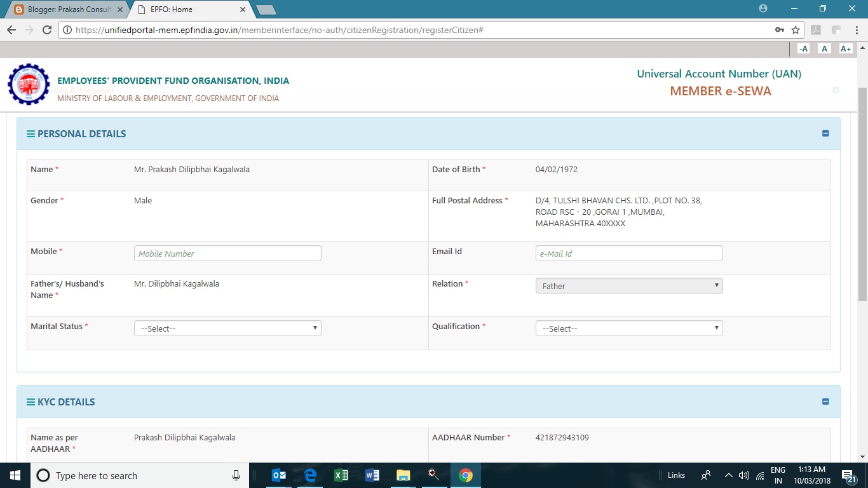
Task: Bookmark this page with the star icon
Action: (796, 30)
